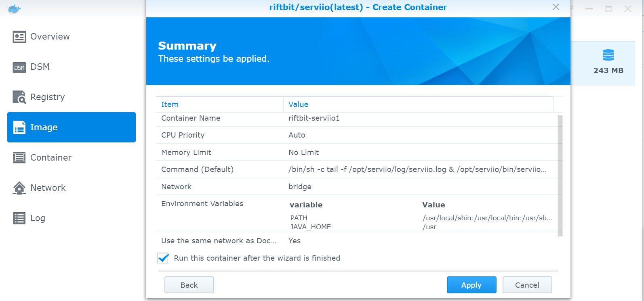Viewport: 644px width, 301px height.
Task: Select the Command (Default) row
Action: [356, 169]
